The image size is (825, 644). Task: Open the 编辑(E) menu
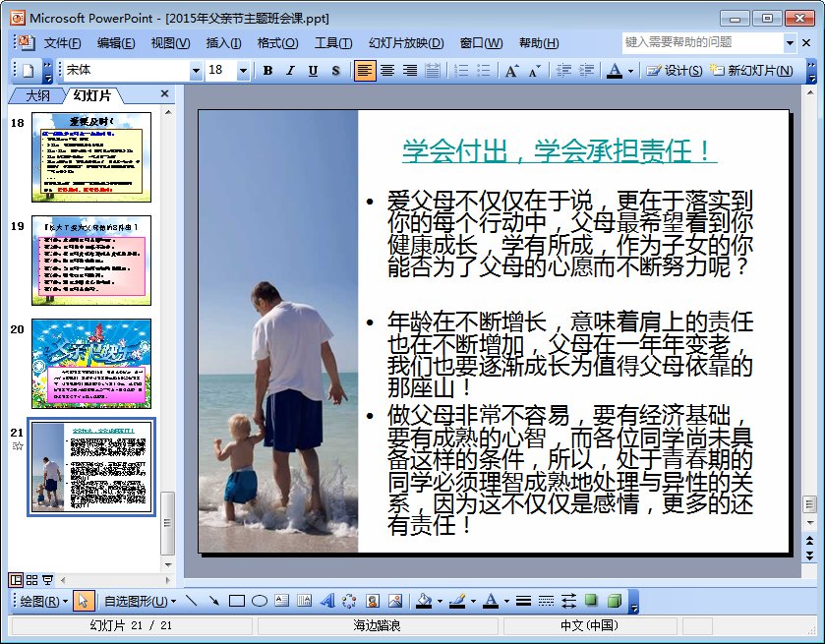coord(116,43)
